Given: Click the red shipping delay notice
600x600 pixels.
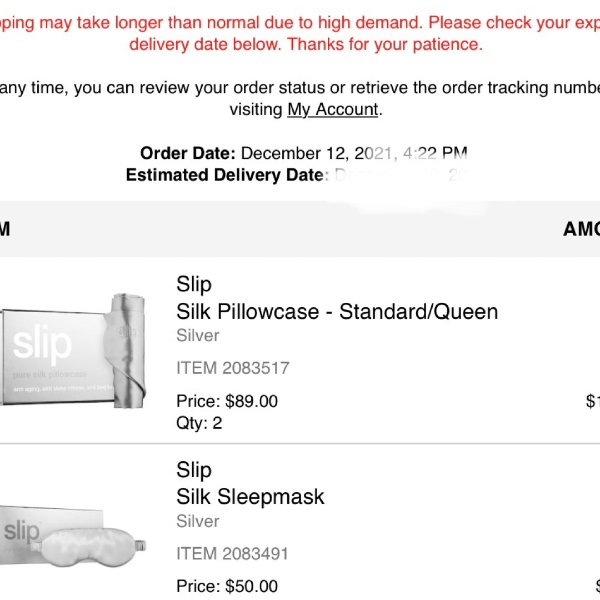Looking at the screenshot, I should click(300, 33).
